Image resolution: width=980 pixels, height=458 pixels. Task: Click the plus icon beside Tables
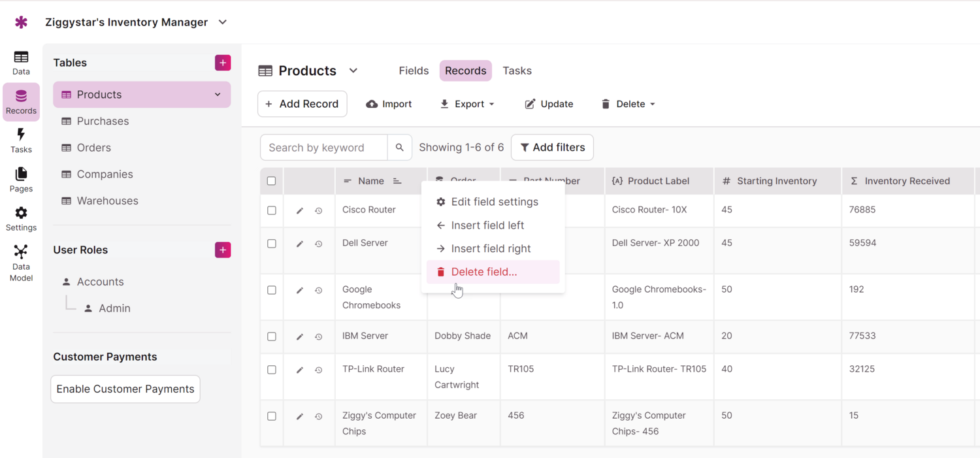223,63
